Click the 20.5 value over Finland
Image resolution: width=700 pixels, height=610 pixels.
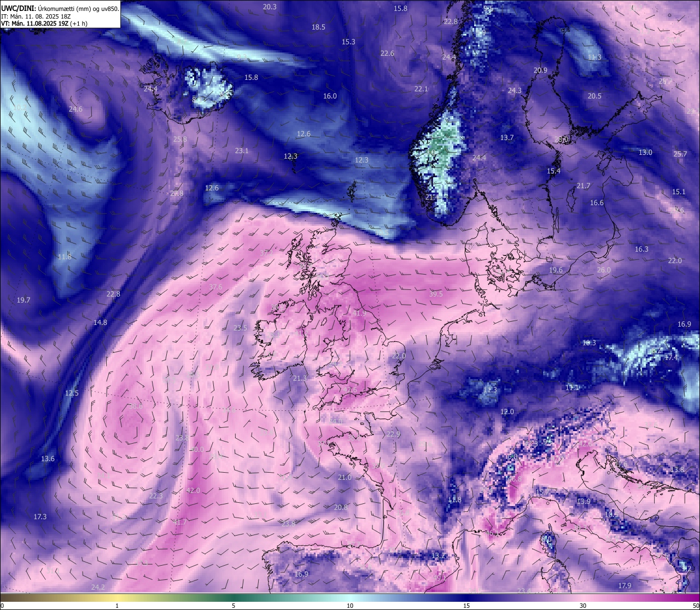tap(594, 96)
